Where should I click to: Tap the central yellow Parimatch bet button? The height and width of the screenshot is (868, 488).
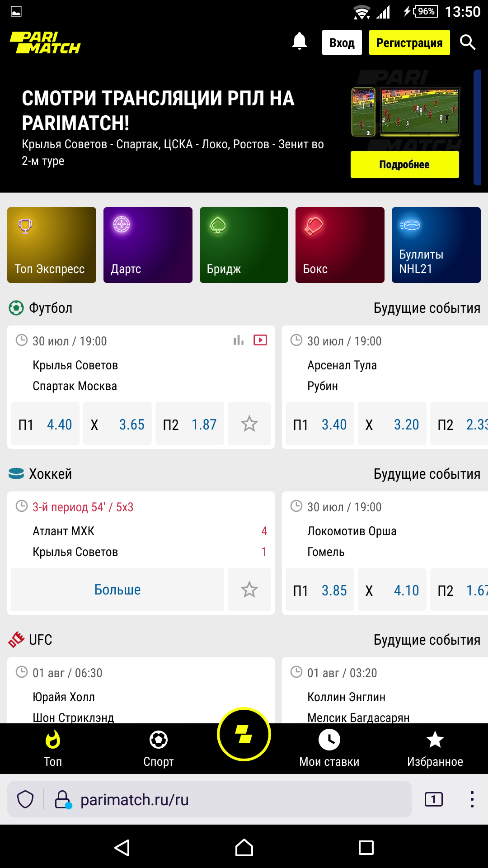244,734
